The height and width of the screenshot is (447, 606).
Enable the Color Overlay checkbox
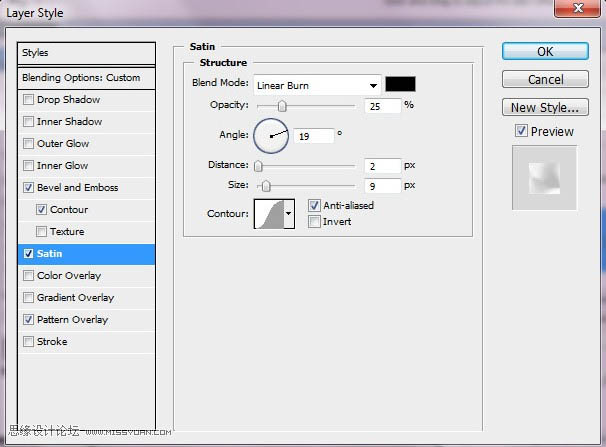coord(28,276)
